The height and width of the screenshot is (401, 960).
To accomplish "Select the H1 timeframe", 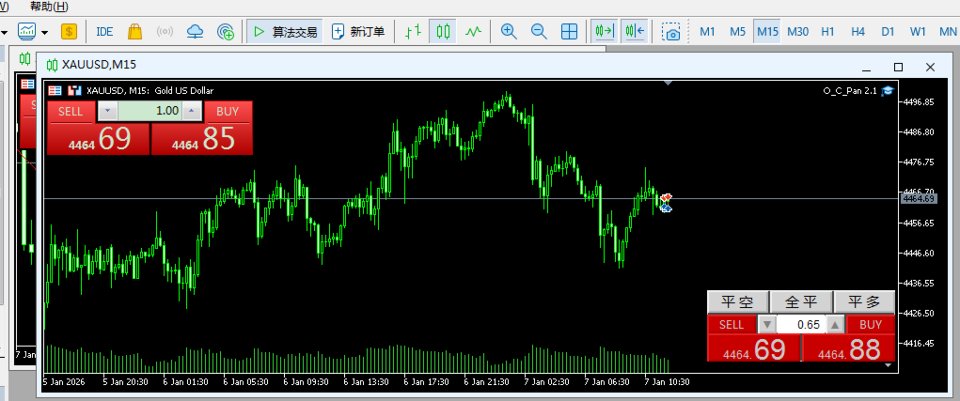I will pos(828,31).
